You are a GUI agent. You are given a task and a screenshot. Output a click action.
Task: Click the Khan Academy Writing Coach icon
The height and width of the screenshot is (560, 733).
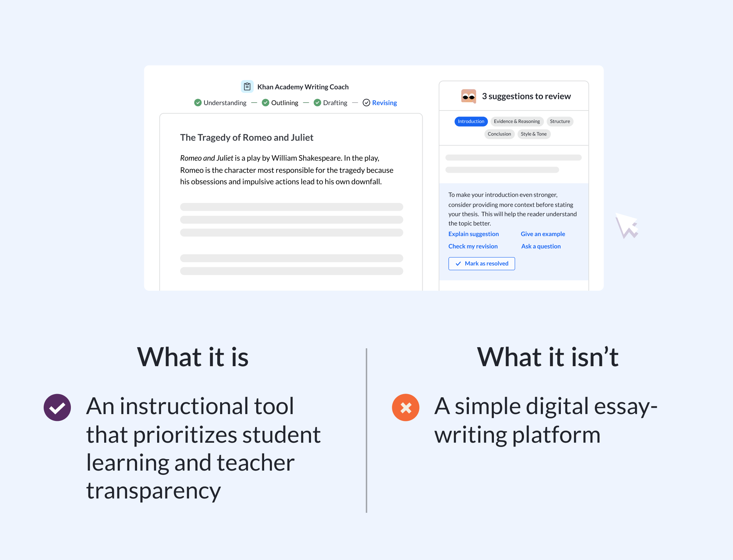[248, 87]
